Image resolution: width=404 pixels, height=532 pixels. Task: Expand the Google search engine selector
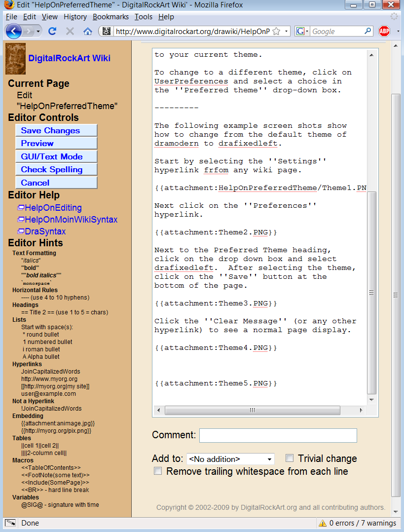tap(302, 31)
